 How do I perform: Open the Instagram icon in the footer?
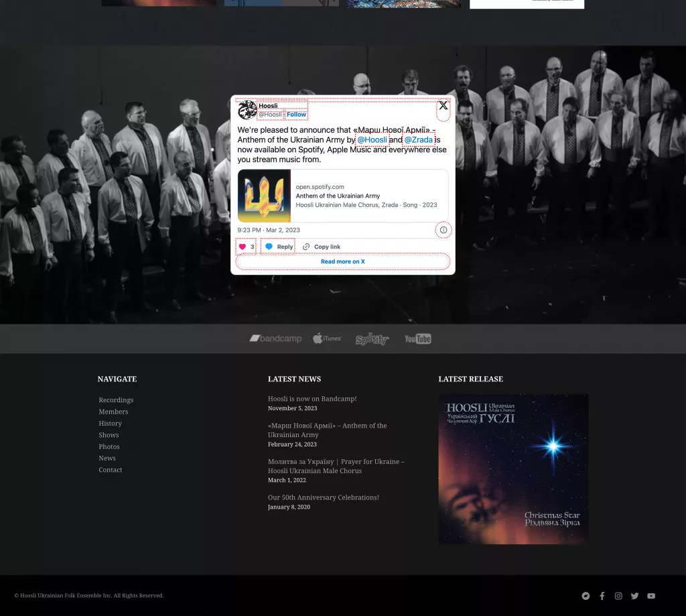(618, 596)
